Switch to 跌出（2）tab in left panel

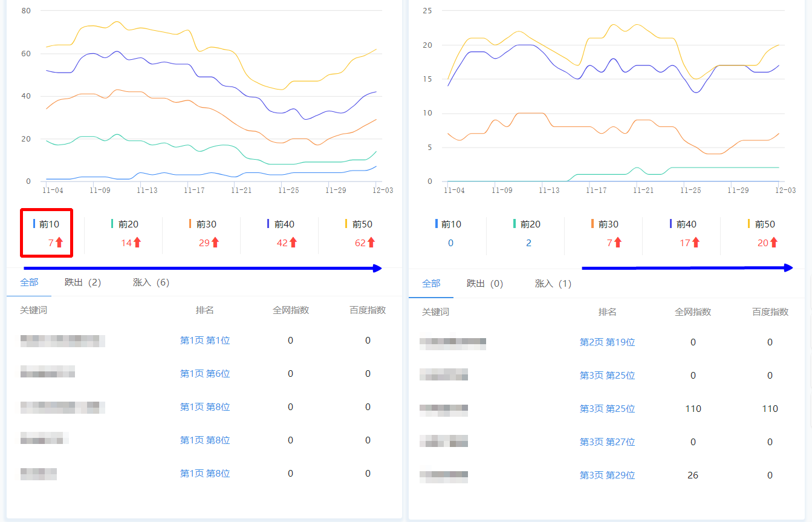coord(83,282)
